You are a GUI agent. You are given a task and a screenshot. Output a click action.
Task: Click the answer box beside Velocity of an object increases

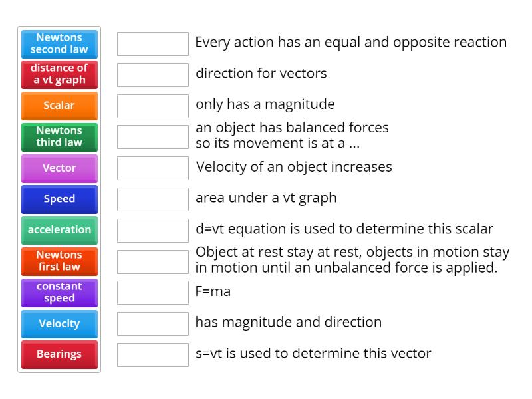tap(152, 168)
